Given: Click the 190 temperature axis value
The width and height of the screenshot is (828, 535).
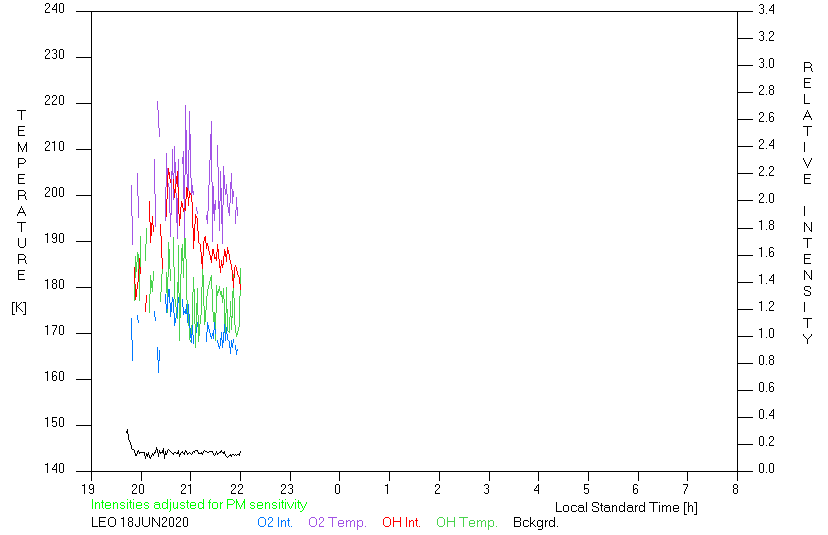Looking at the screenshot, I should (x=54, y=239).
